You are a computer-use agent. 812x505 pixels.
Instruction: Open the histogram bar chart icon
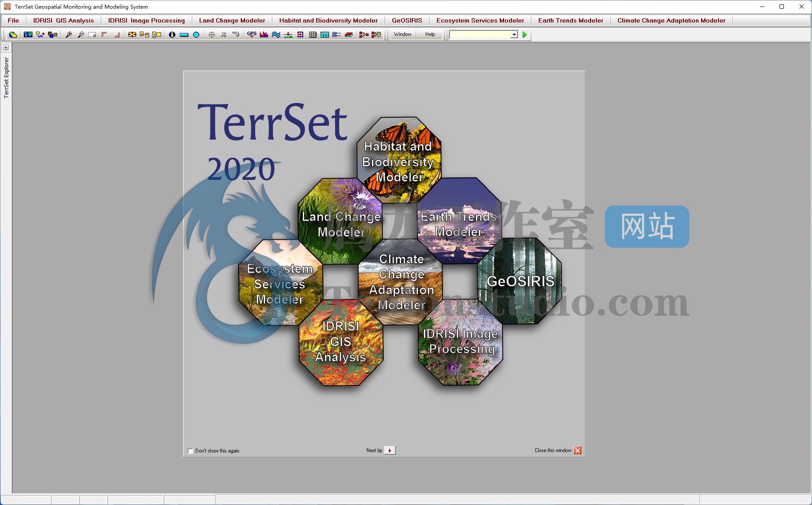(264, 35)
